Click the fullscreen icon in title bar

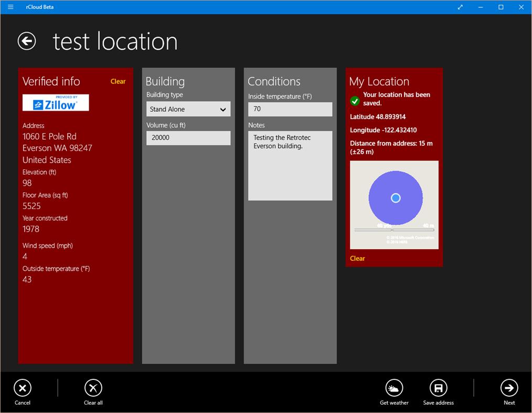(x=460, y=7)
